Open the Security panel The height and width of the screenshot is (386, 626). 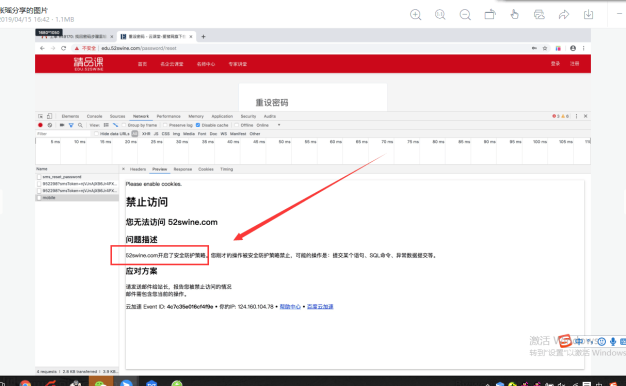point(248,116)
